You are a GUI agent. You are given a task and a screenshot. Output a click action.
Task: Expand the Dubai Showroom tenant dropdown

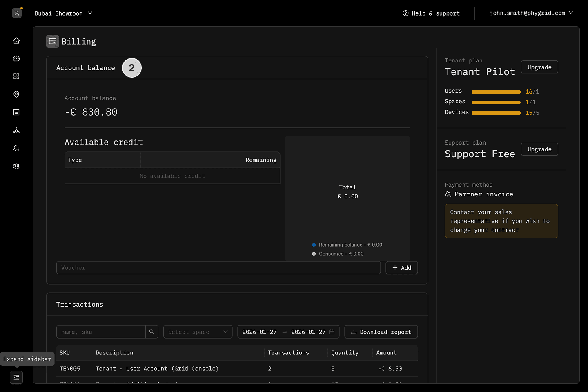point(63,13)
